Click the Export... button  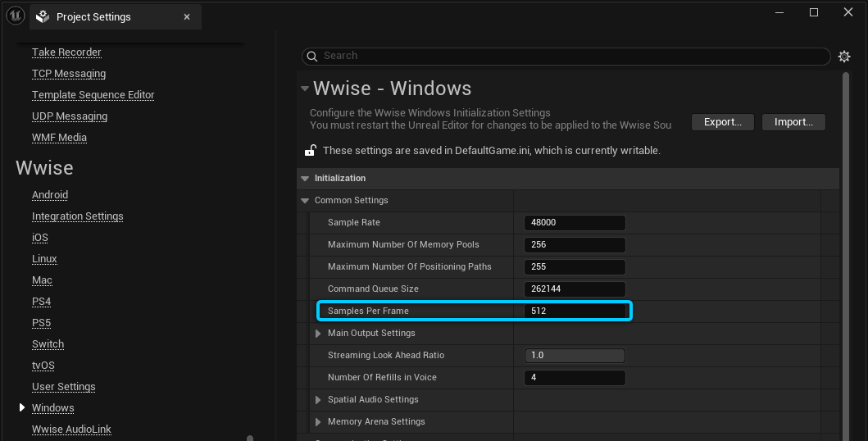722,122
